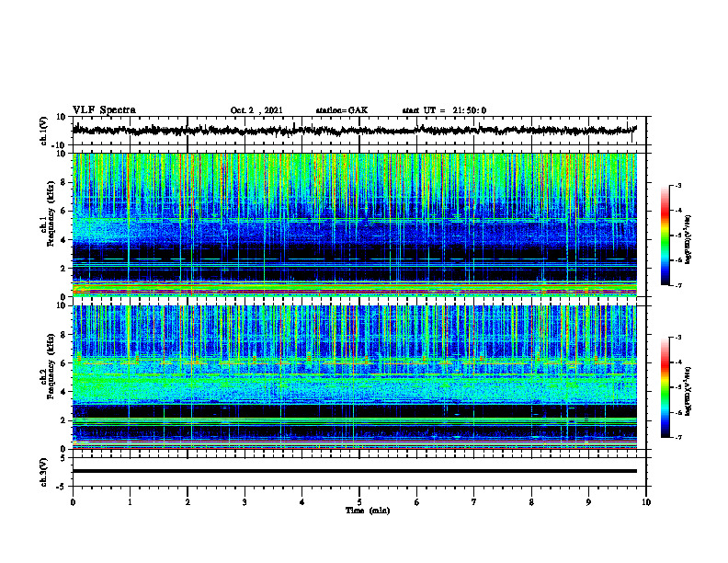Click the "-4" label on ch.2 color bar

point(677,362)
